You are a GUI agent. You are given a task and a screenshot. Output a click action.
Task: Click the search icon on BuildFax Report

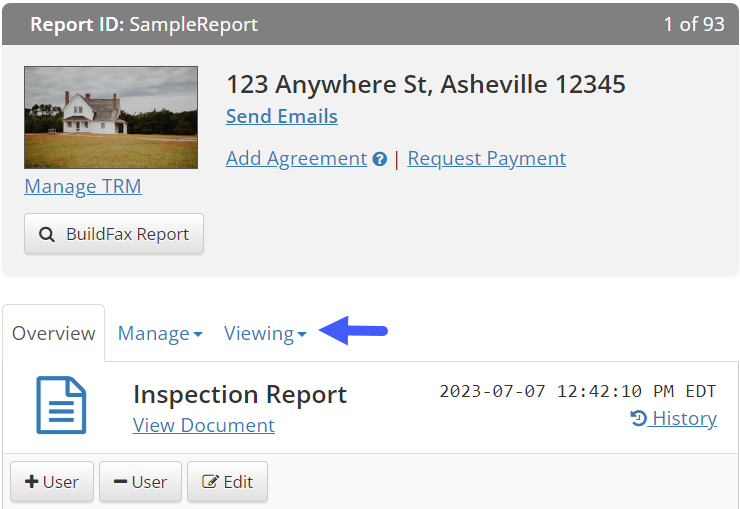coord(47,234)
